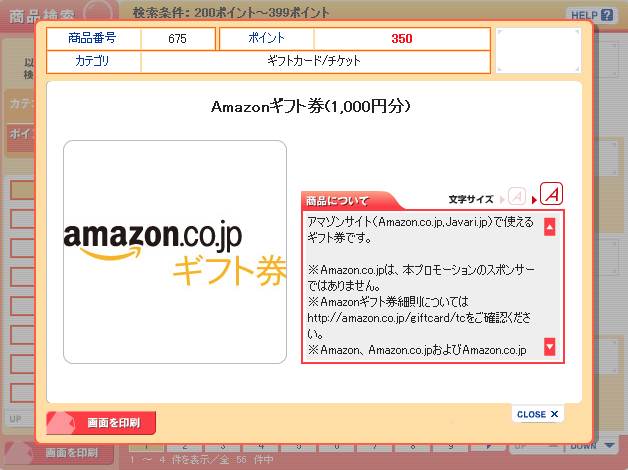This screenshot has height=470, width=628.
Task: Click the DOWN arrow icon behind dialog
Action: pyautogui.click(x=610, y=446)
